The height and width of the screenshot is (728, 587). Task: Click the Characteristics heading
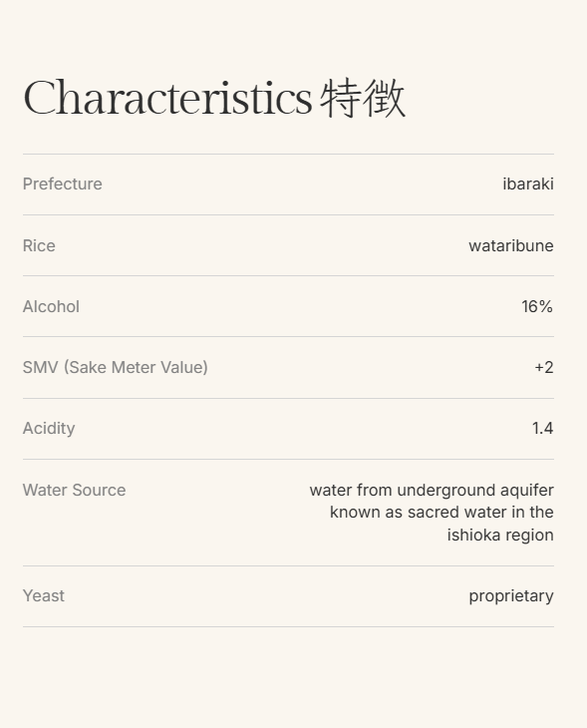(214, 98)
